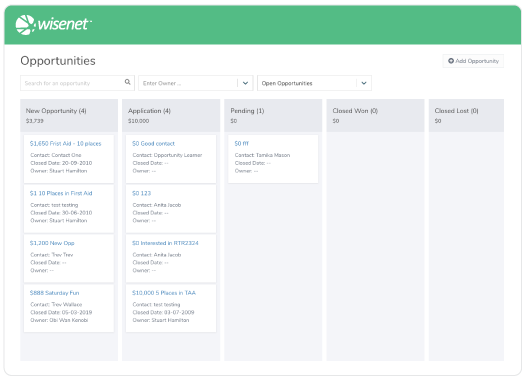Click Contact: Contact One text
This screenshot has height=381, width=525.
[56, 155]
